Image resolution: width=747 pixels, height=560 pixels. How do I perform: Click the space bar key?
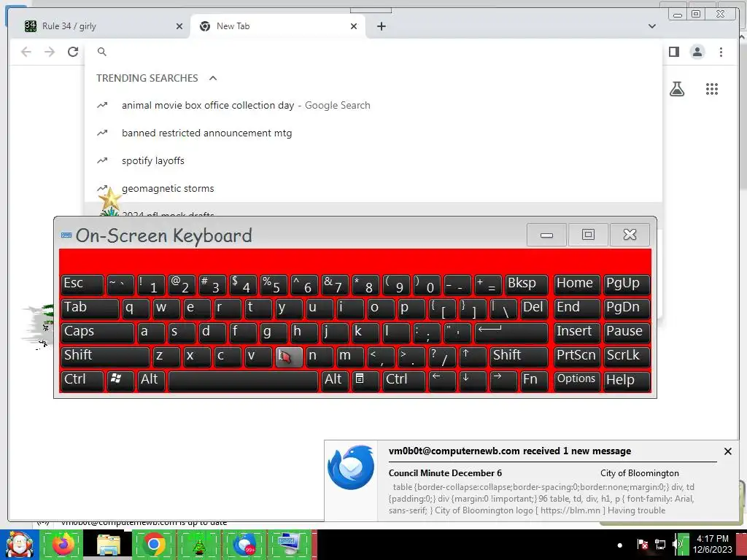(x=243, y=381)
